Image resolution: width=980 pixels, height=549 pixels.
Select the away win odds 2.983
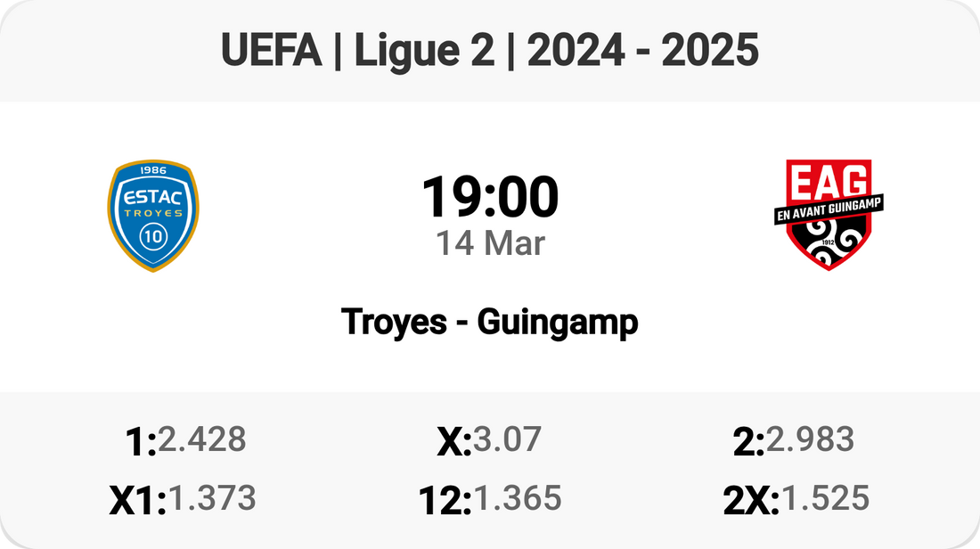[810, 439]
